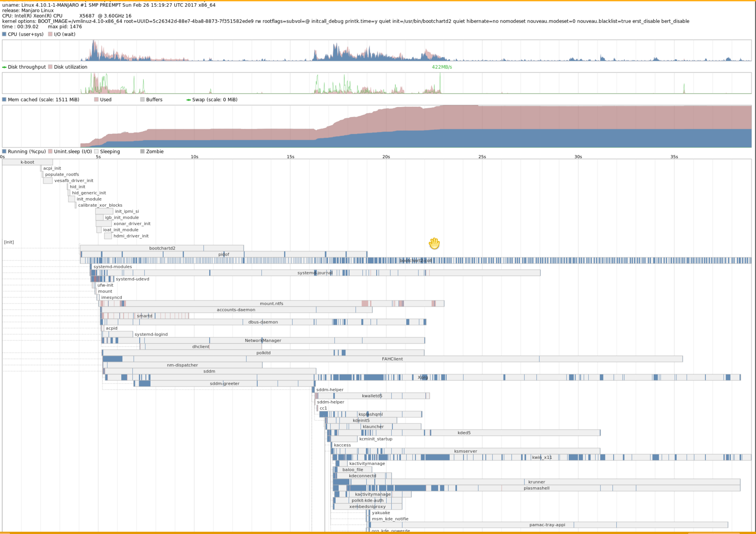Select the klauncher process bar
Viewport: 756px width, 534px height.
click(x=373, y=427)
